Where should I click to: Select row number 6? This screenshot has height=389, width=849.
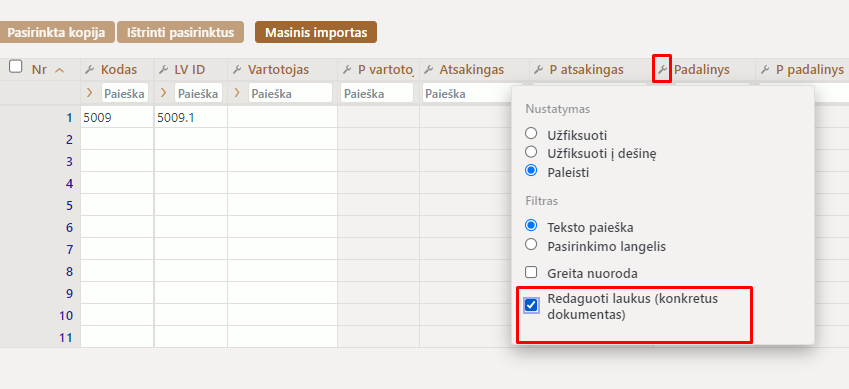point(69,228)
